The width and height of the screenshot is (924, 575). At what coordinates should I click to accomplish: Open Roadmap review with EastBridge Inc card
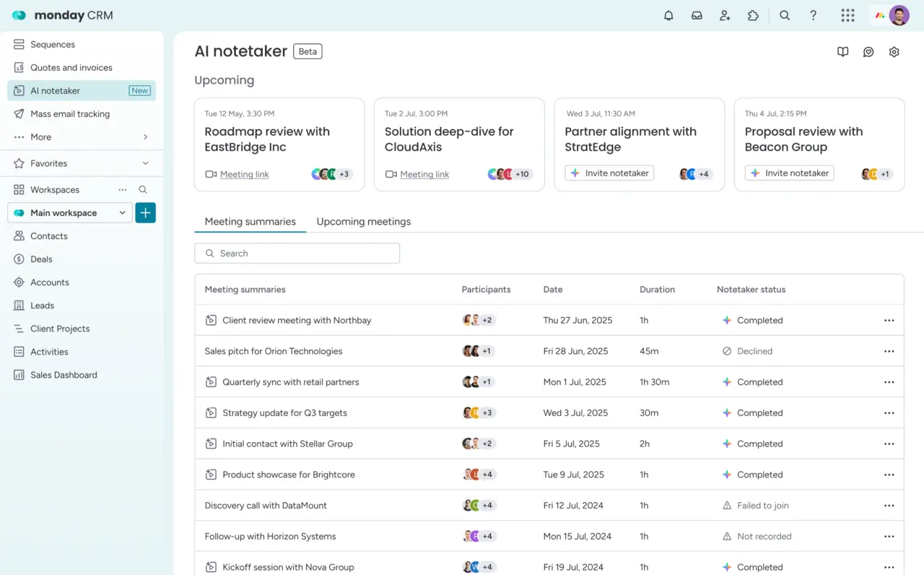click(279, 144)
